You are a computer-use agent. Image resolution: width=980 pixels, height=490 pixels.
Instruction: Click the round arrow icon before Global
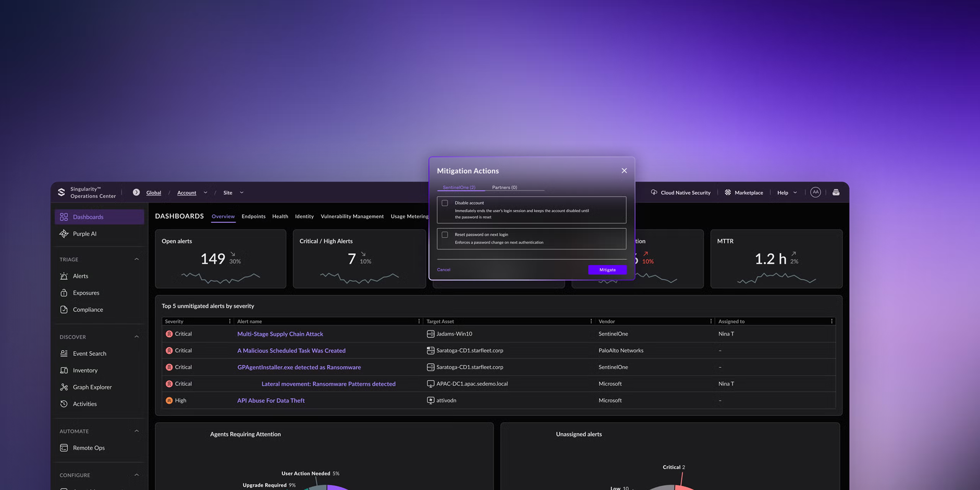coord(136,192)
